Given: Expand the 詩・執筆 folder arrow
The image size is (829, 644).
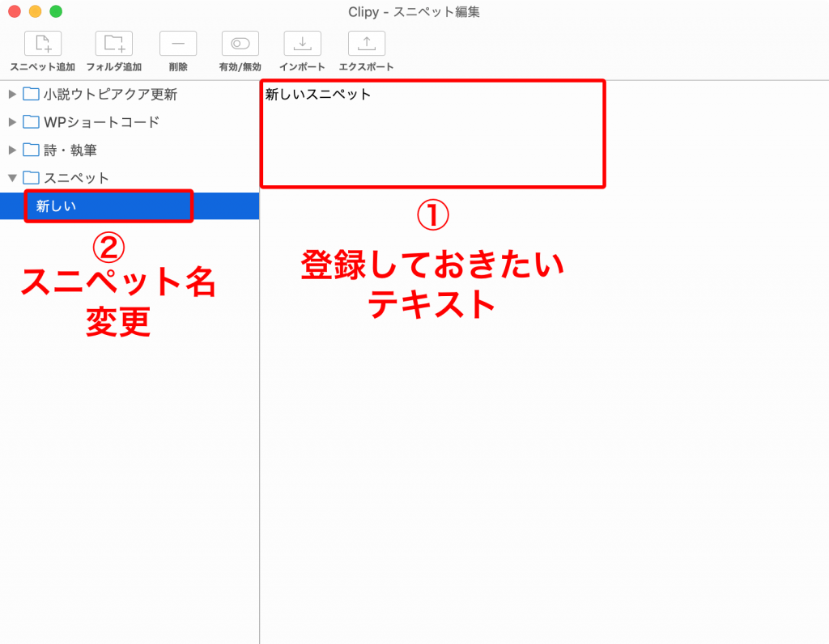Looking at the screenshot, I should coord(12,150).
